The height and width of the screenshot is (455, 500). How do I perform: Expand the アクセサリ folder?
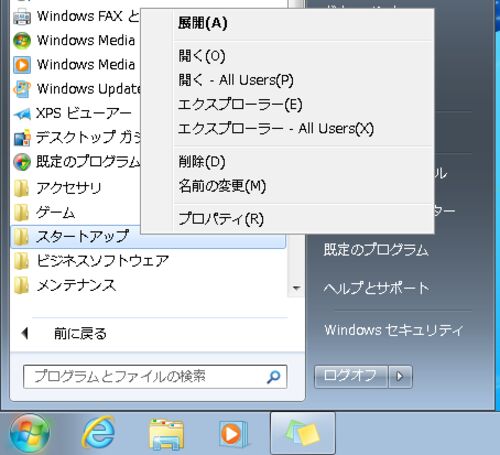[x=69, y=188]
